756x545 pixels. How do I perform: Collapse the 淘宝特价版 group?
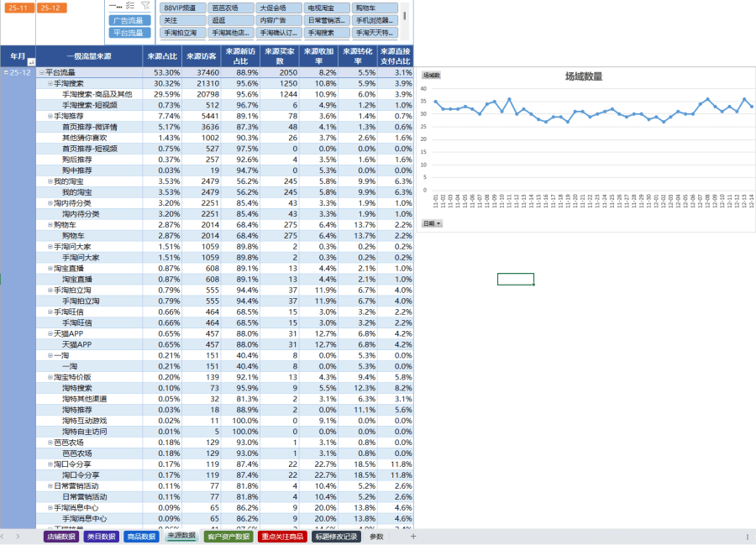(50, 378)
